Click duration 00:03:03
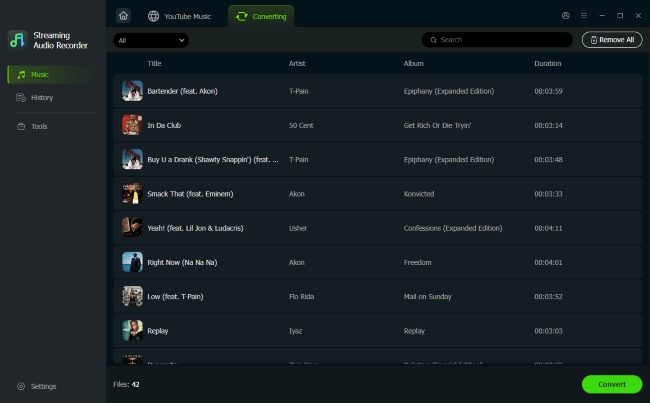Screen dimensions: 650x403 point(548,331)
